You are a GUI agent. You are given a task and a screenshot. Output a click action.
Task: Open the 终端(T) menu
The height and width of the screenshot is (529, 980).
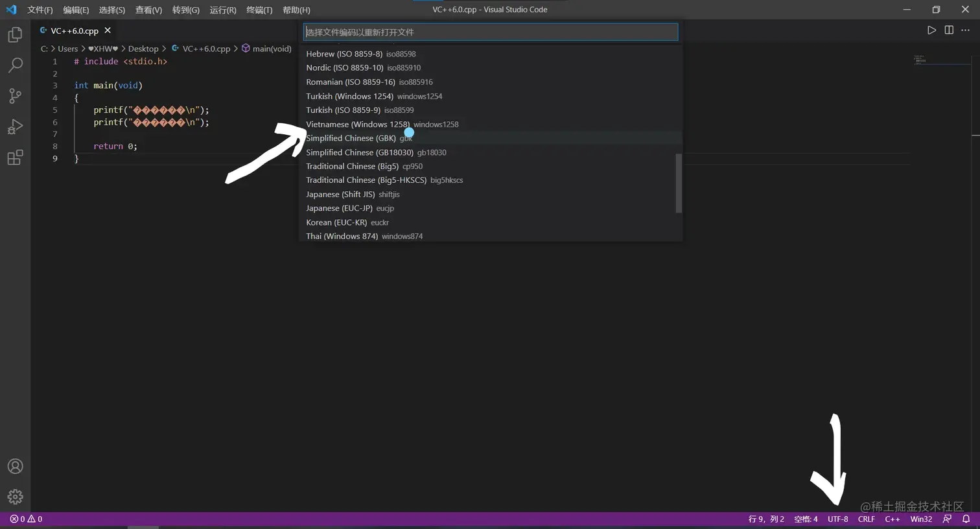pos(259,10)
